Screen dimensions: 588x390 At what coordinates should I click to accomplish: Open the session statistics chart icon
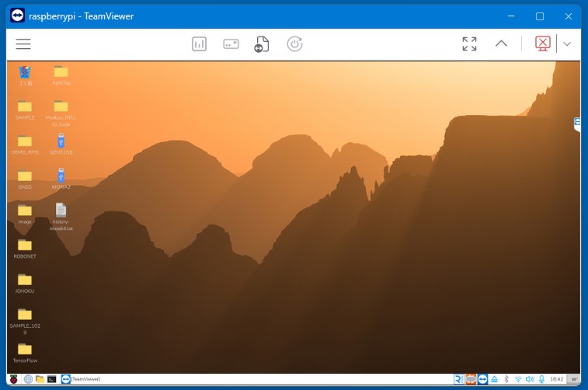pos(200,44)
